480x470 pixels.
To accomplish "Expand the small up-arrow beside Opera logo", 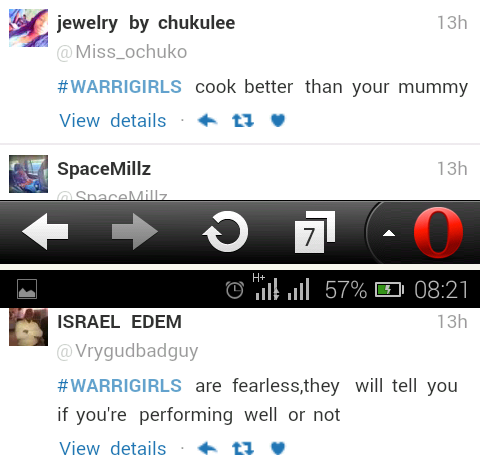I will pos(389,233).
